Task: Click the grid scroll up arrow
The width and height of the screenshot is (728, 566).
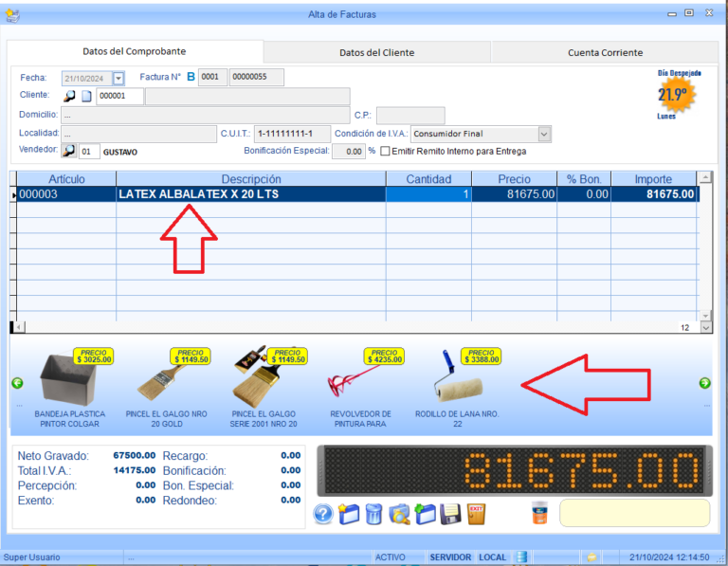Action: coord(705,177)
